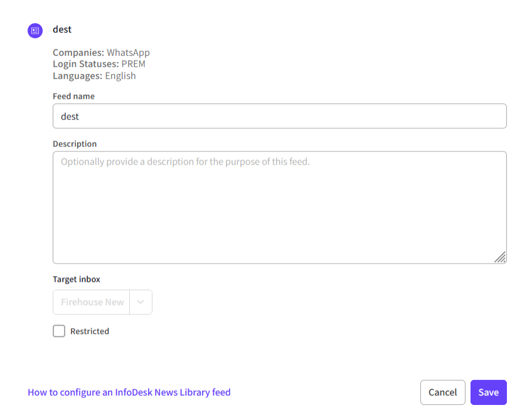Click the "Target inbox" field label
This screenshot has height=415, width=532.
point(77,279)
